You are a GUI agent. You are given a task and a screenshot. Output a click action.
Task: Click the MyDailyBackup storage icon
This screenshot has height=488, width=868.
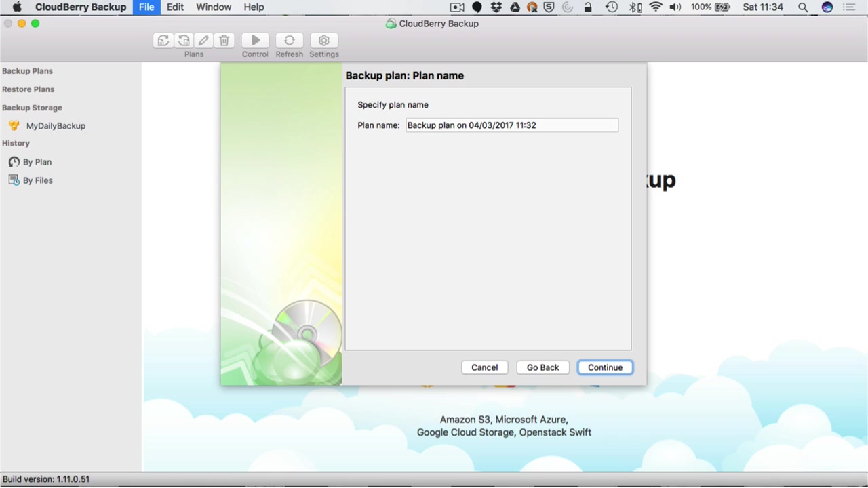coord(14,126)
